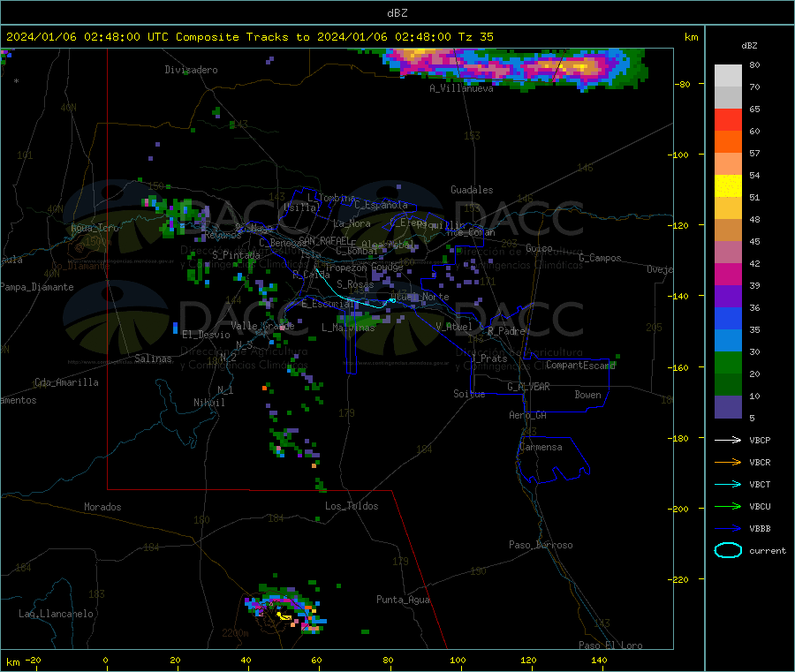Click the 0 km tick on bottom axis
This screenshot has height=672, width=795.
pos(105,661)
